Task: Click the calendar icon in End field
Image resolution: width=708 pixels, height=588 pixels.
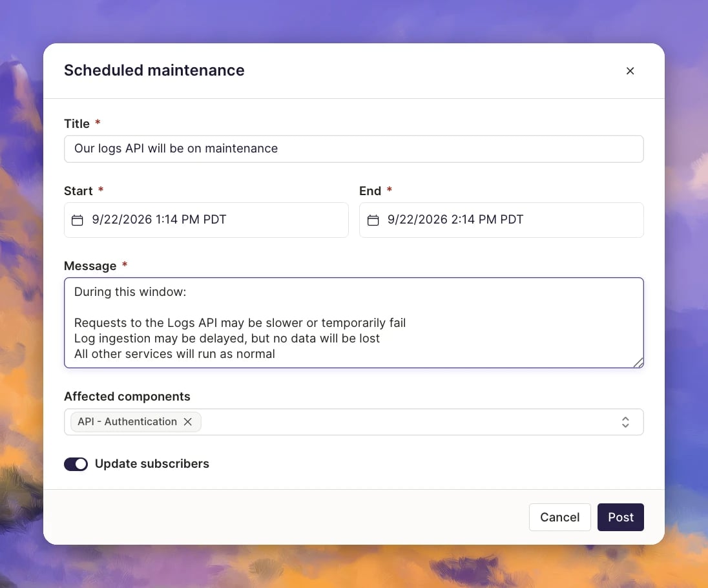Action: pyautogui.click(x=373, y=220)
